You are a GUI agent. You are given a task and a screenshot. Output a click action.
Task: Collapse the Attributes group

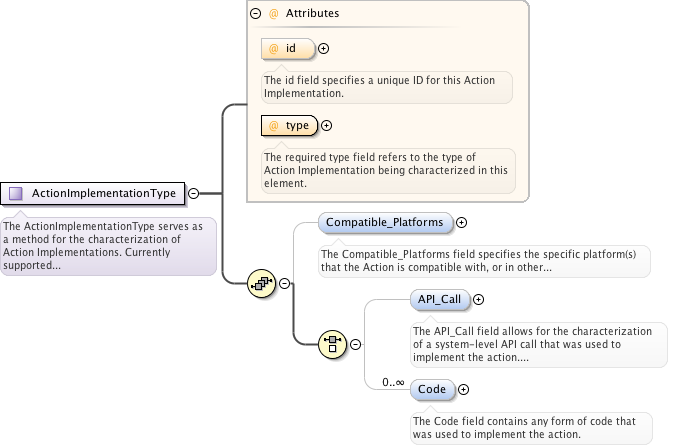(257, 14)
